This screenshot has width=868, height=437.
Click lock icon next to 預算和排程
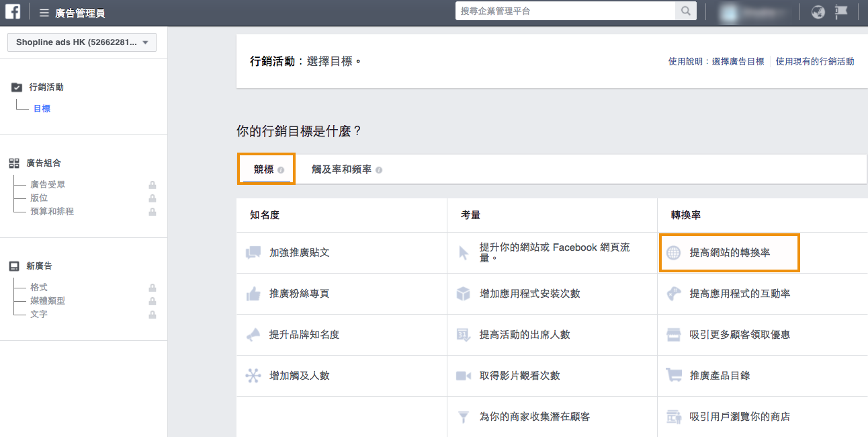(x=153, y=212)
